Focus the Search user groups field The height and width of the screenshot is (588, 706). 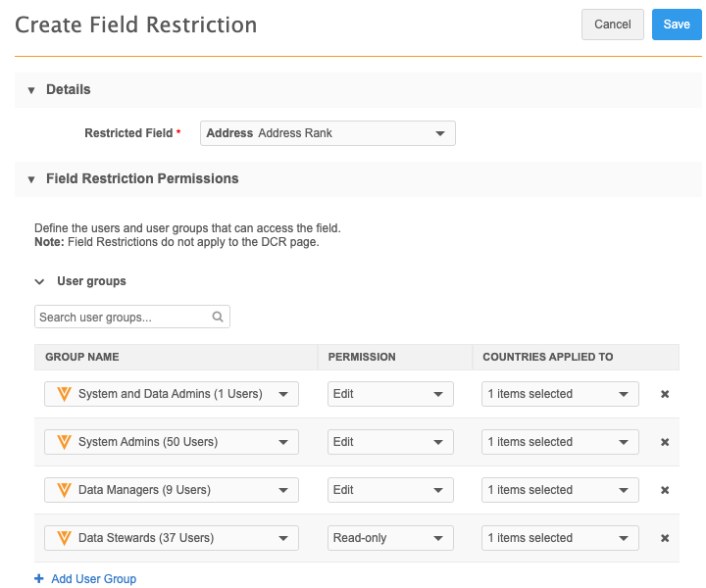(123, 318)
